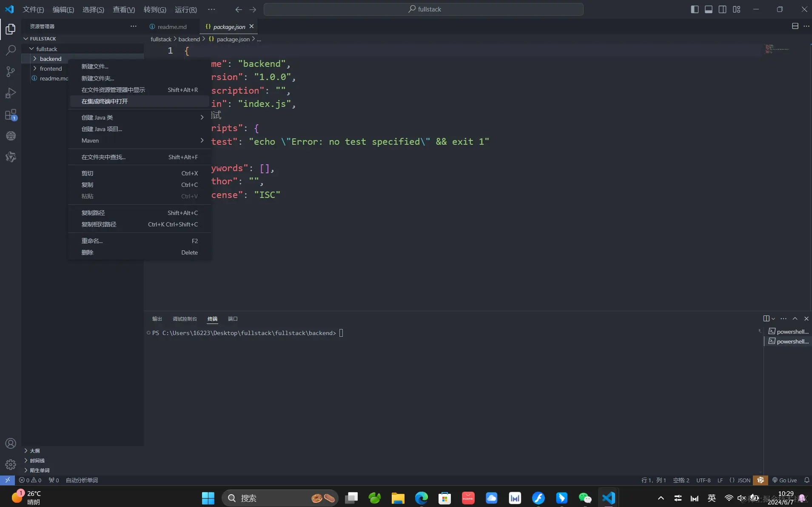Click the remote window indicator in status bar
The image size is (812, 507).
click(x=7, y=480)
